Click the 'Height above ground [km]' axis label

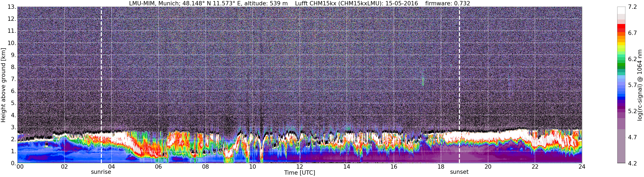coord(3,85)
